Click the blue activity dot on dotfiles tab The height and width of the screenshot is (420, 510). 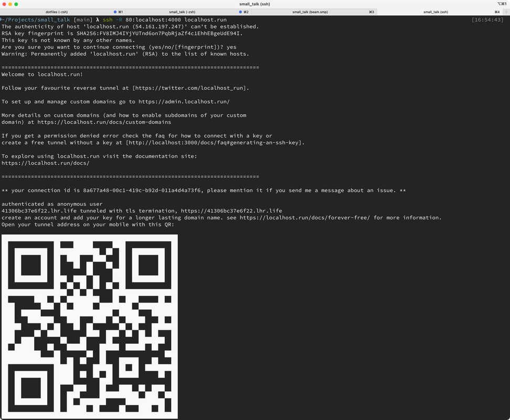click(x=115, y=12)
